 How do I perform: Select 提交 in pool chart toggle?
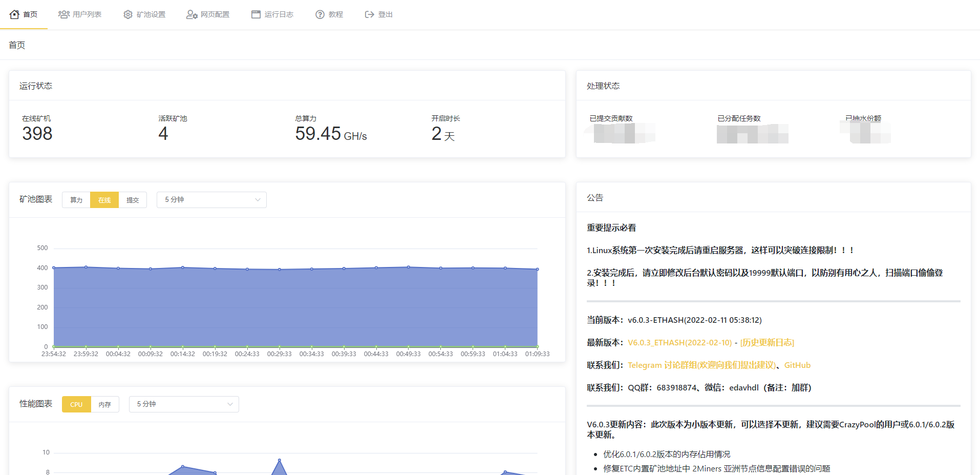(x=133, y=200)
